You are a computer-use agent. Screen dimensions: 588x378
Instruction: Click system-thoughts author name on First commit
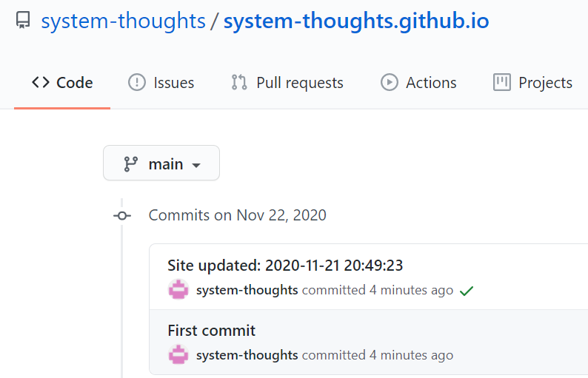click(x=247, y=355)
